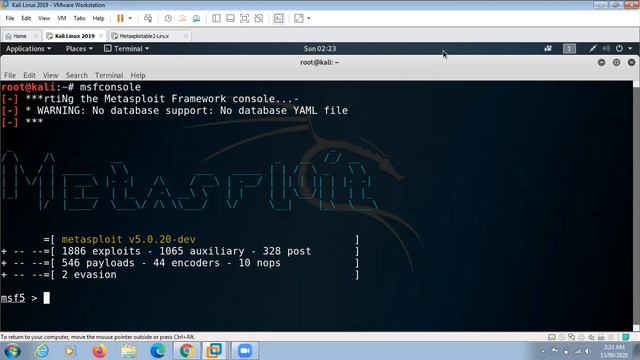Click VMware Workstation taskbar icon
The height and width of the screenshot is (360, 640).
(214, 351)
